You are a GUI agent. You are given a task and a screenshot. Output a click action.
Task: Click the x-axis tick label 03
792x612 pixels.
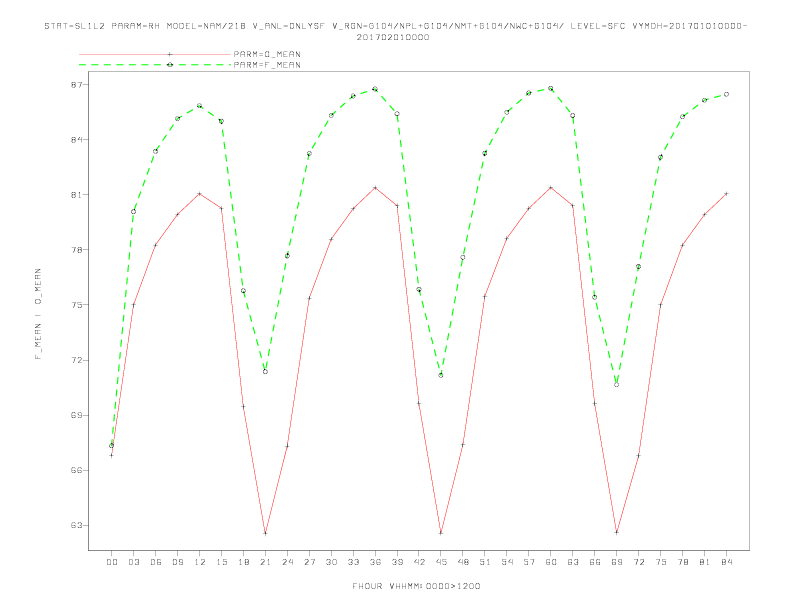click(134, 562)
